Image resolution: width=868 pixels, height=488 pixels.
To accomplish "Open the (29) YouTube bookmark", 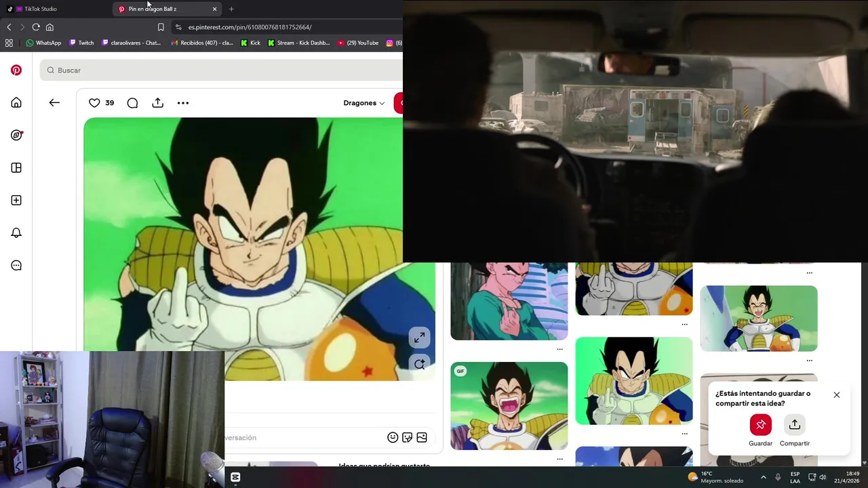I will click(358, 43).
